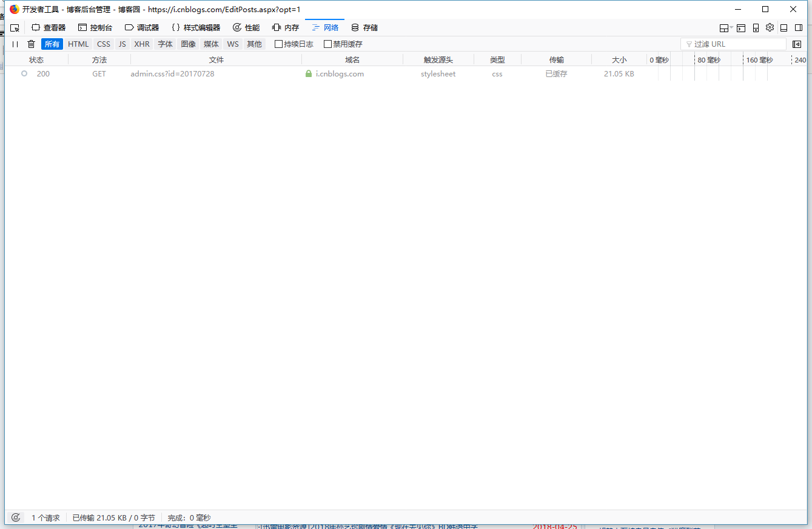The image size is (812, 529).
Task: Dock the toolbox to the bottom of the window
Action: pyautogui.click(x=783, y=28)
